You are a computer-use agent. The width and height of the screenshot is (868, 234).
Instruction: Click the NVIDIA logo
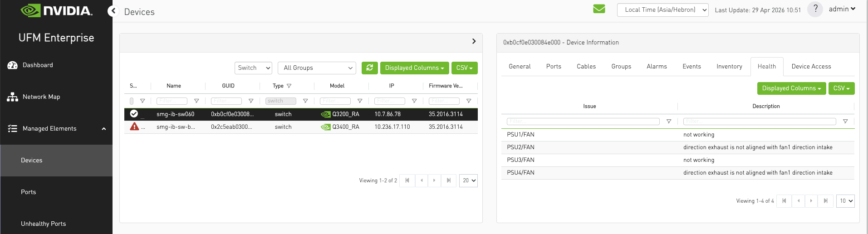[x=57, y=10]
